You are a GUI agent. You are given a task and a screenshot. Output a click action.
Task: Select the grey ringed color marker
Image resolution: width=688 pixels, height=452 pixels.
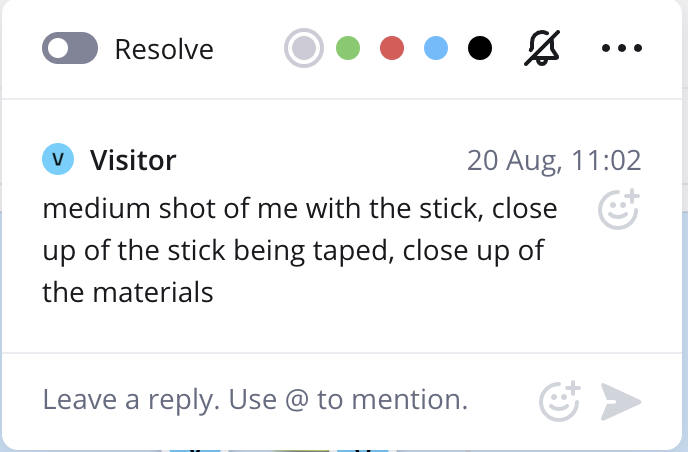[x=303, y=48]
